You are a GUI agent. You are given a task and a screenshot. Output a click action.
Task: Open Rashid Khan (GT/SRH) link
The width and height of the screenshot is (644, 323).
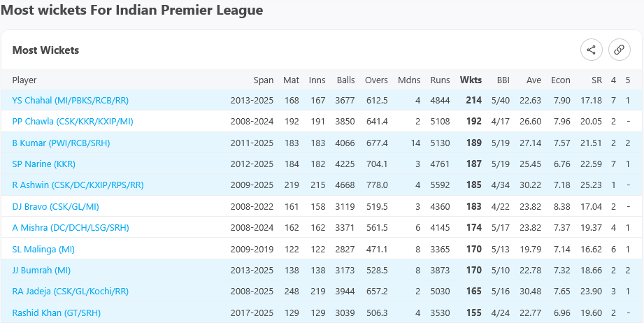click(56, 313)
